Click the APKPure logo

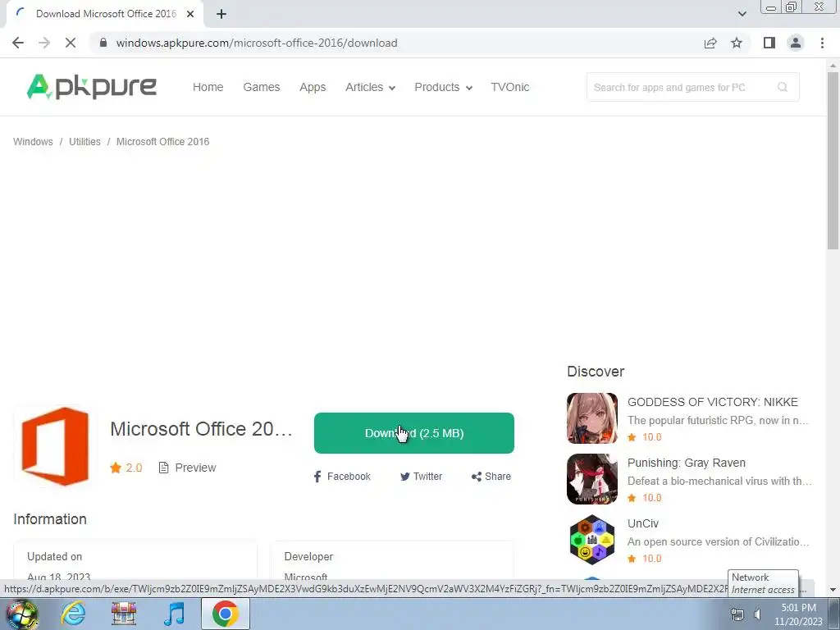pyautogui.click(x=92, y=87)
